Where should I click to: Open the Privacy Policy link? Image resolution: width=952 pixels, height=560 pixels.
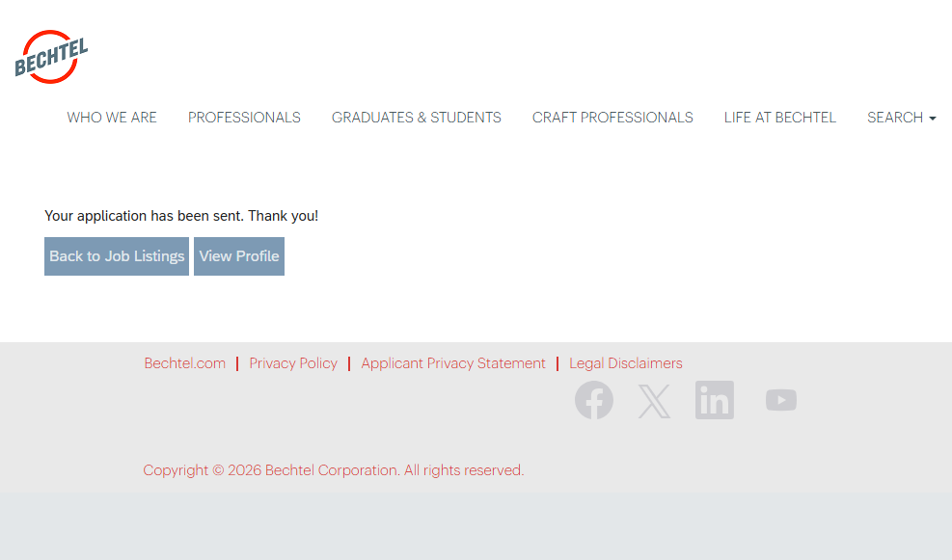pos(293,363)
